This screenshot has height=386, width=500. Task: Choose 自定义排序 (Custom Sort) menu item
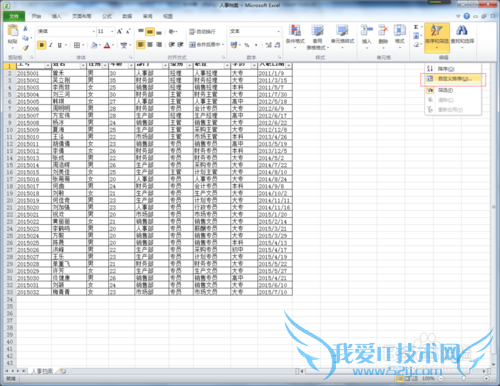point(453,79)
